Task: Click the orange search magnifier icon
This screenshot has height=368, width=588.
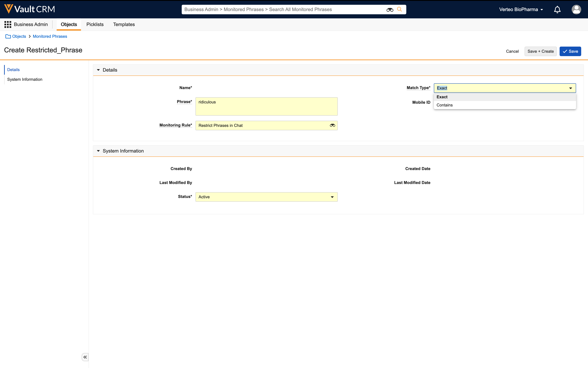Action: point(399,9)
